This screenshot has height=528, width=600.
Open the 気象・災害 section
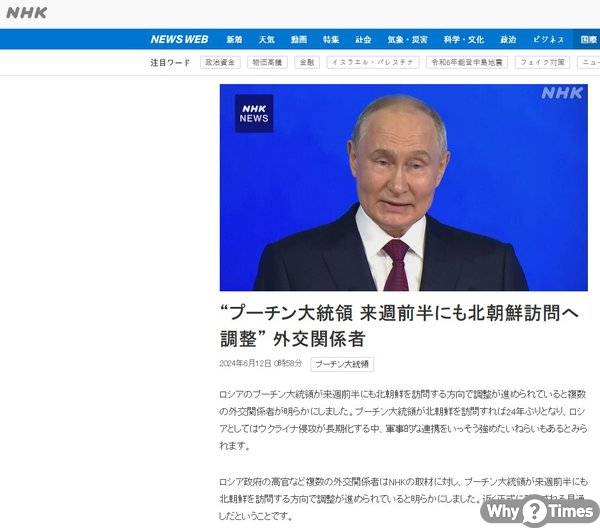pos(407,39)
